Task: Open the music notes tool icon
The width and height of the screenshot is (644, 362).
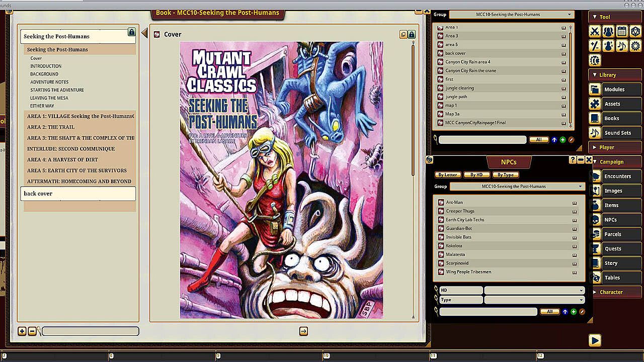Action: [622, 46]
